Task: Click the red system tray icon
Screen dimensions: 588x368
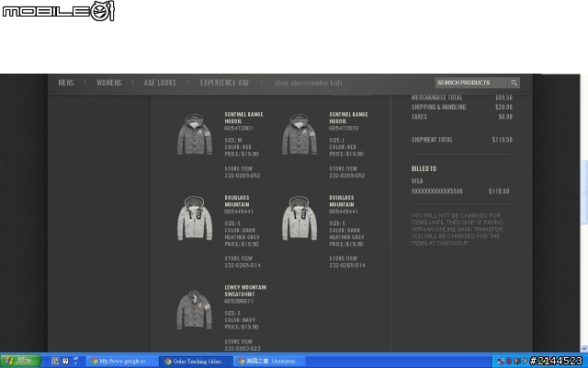Action: click(x=509, y=362)
